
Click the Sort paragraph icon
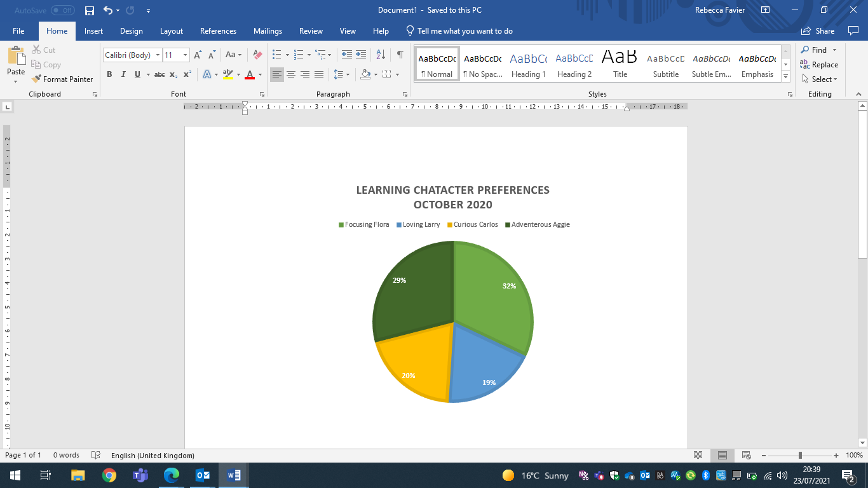pos(381,55)
